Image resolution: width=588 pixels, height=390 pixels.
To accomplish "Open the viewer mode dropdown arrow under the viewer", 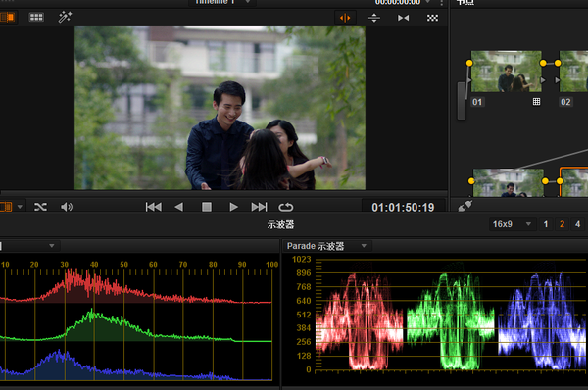I will tap(20, 207).
